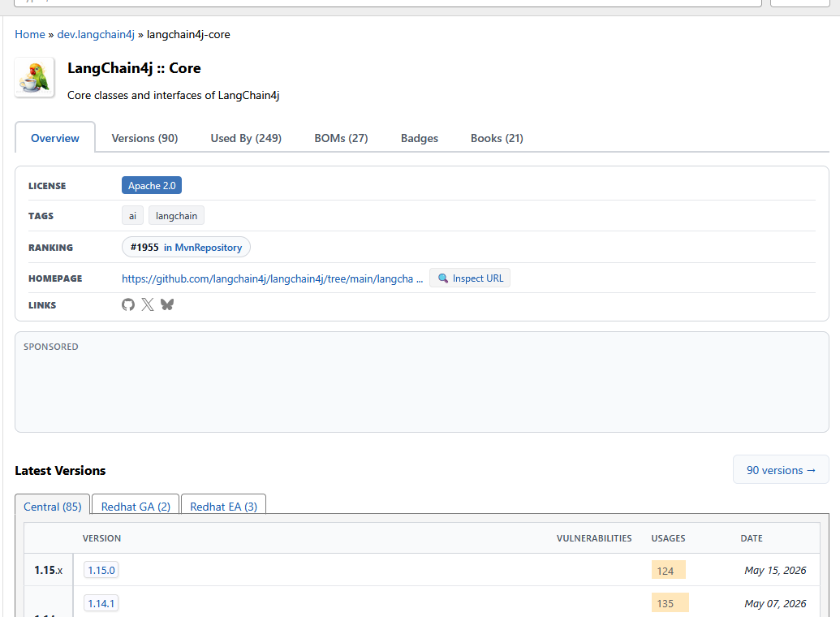Open the GitHub link icon
The height and width of the screenshot is (617, 840).
pos(128,304)
